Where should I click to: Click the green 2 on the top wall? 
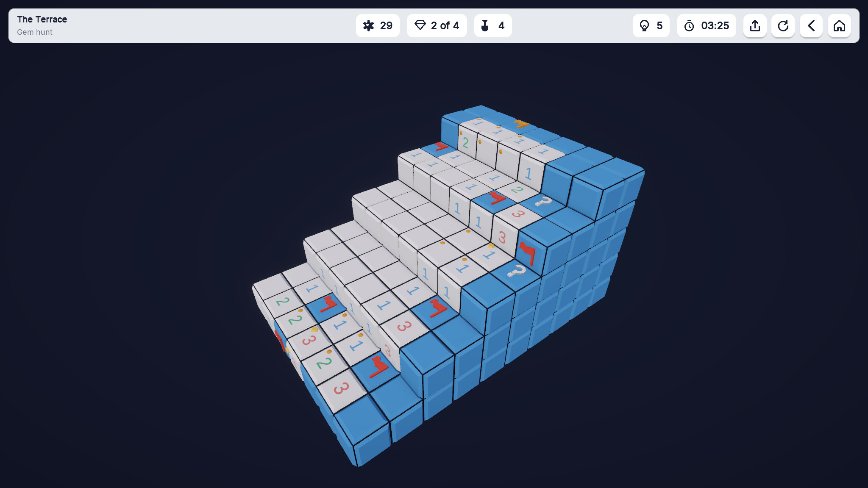coord(465,142)
